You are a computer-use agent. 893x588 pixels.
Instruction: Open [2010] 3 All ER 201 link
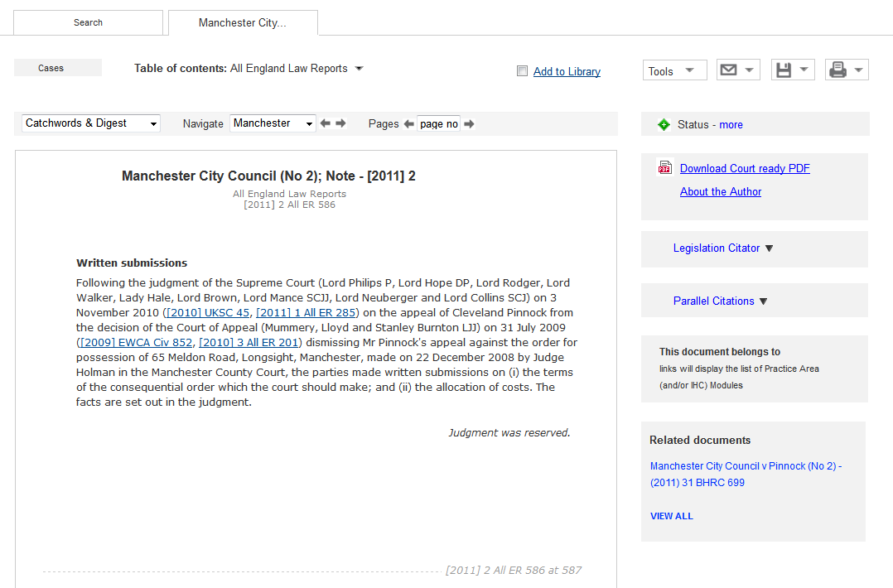click(x=249, y=343)
